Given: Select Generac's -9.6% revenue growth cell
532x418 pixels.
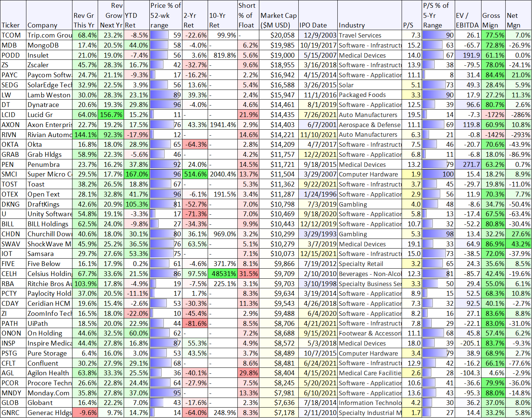Looking at the screenshot, I should click(x=85, y=412).
